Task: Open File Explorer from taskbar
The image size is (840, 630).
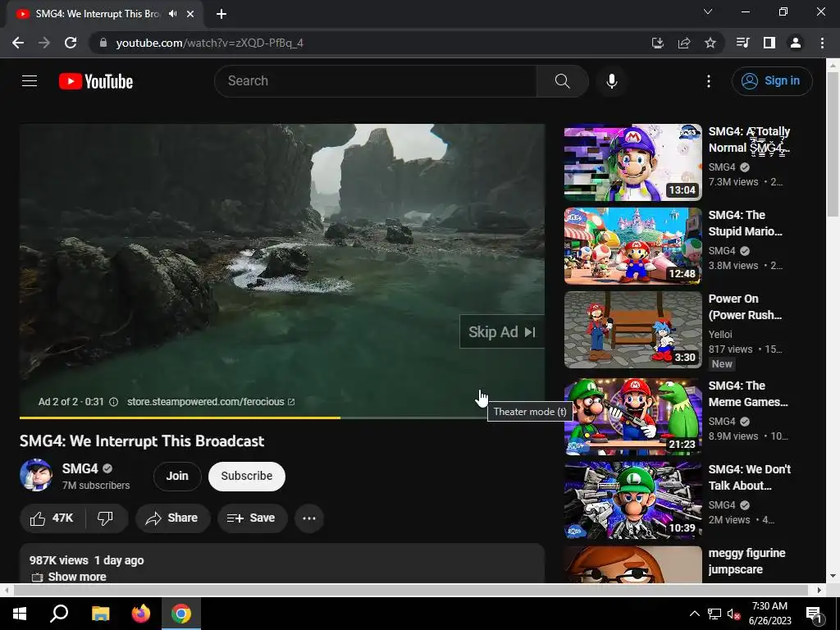Action: tap(100, 614)
